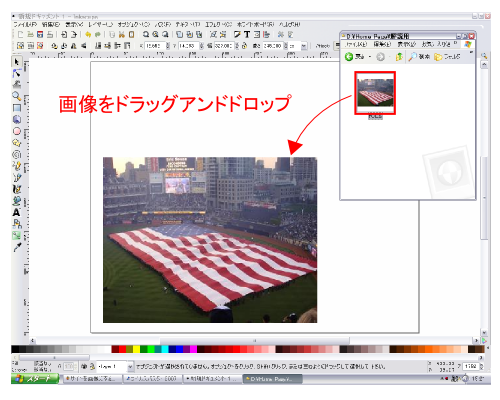Open Back button dropdown in Explorer window
Screen dimensions: 500x400
(x=370, y=57)
